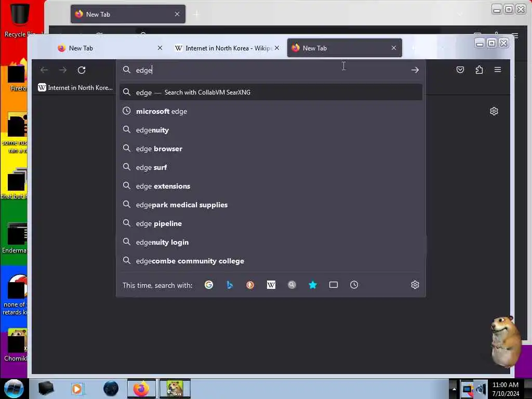Select edge surf suggestion

tap(271, 167)
